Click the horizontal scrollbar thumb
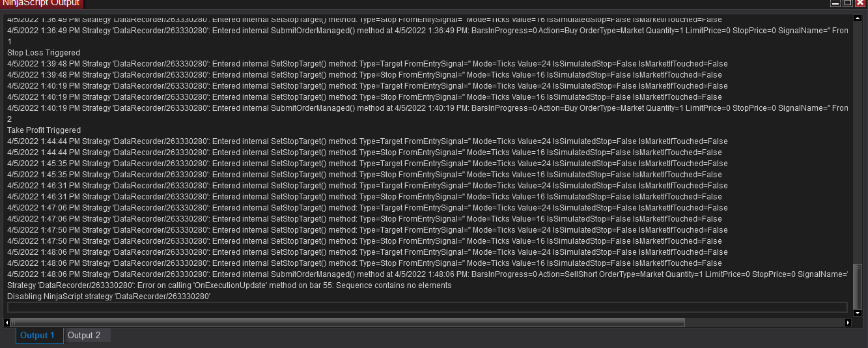Screen dimensions: 868x348 [x=348, y=323]
